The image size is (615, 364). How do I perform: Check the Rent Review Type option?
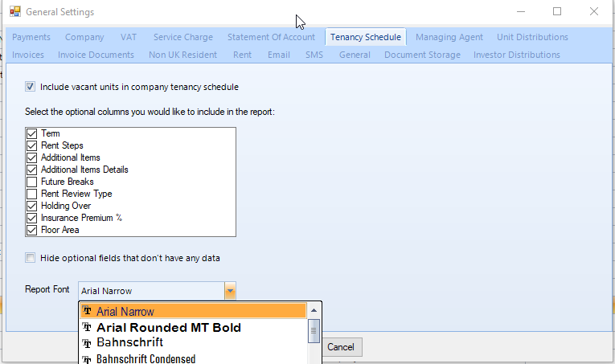coord(32,194)
